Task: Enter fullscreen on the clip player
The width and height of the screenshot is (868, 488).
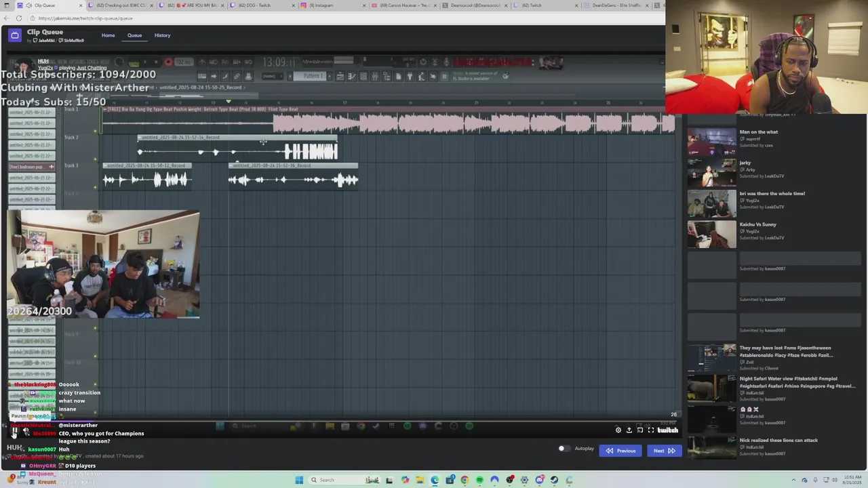Action: [x=651, y=430]
